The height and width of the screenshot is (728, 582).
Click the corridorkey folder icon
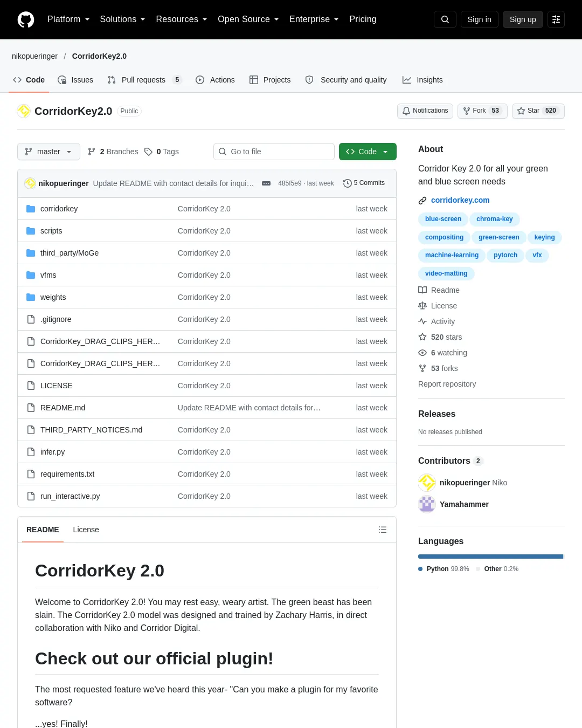pos(31,209)
